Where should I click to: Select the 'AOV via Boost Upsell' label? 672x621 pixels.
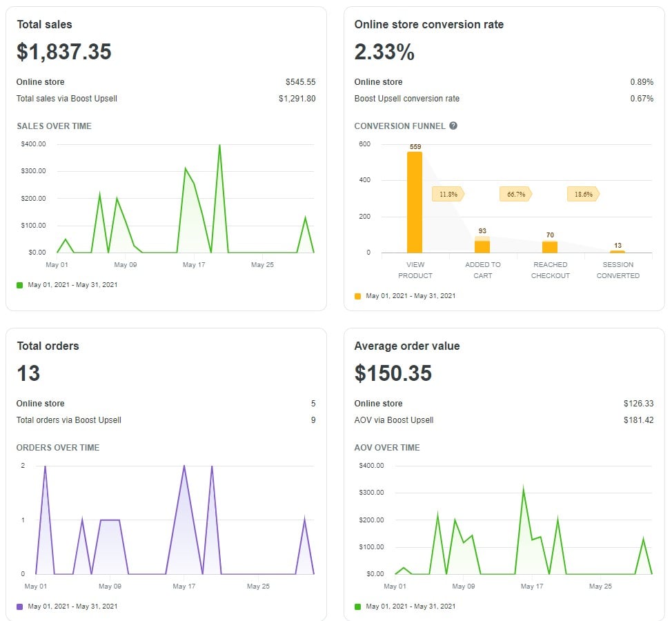coord(394,420)
